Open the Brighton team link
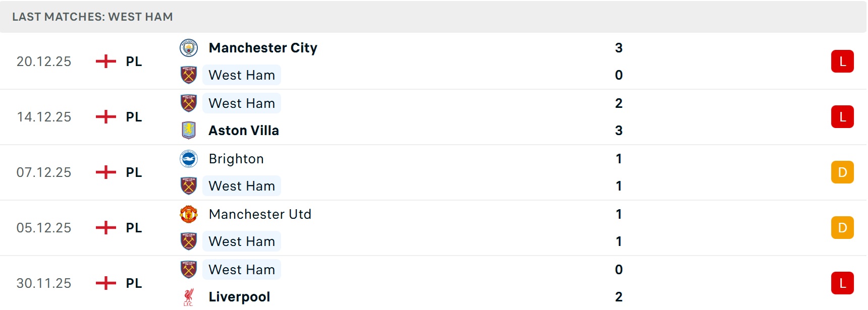This screenshot has height=310, width=868. [x=236, y=159]
